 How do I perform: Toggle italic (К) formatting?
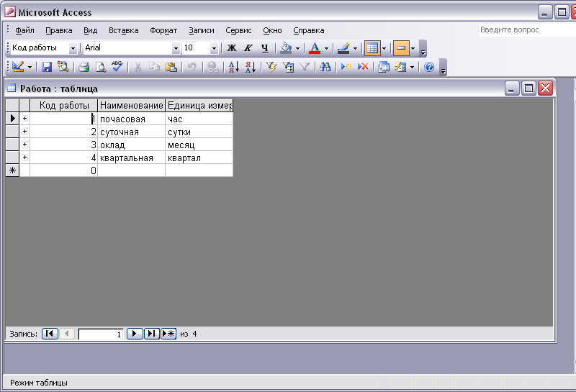(x=248, y=48)
